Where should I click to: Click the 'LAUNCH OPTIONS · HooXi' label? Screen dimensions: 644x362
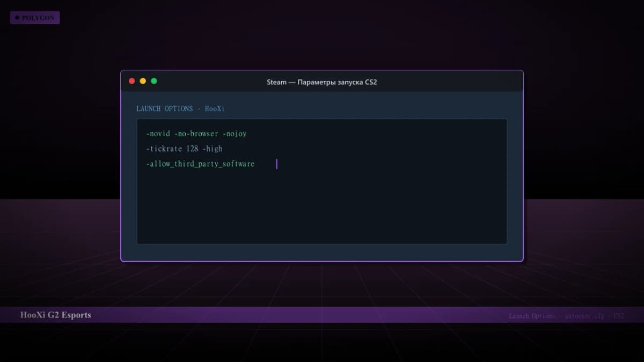(x=180, y=108)
